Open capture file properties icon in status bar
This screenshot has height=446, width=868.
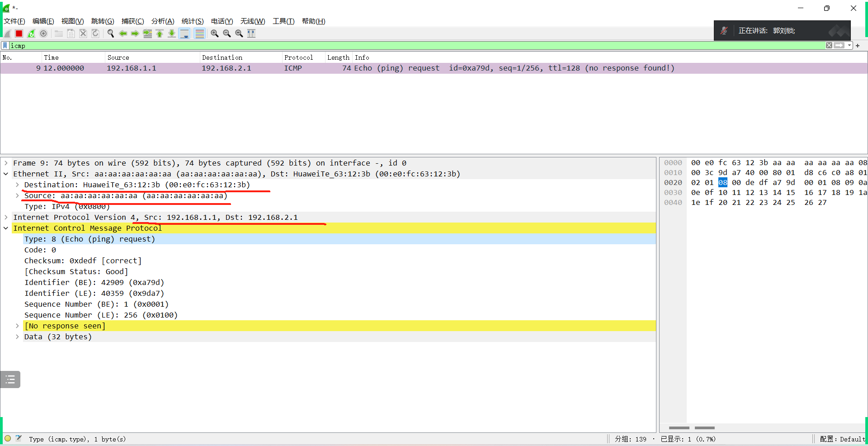tap(19, 438)
